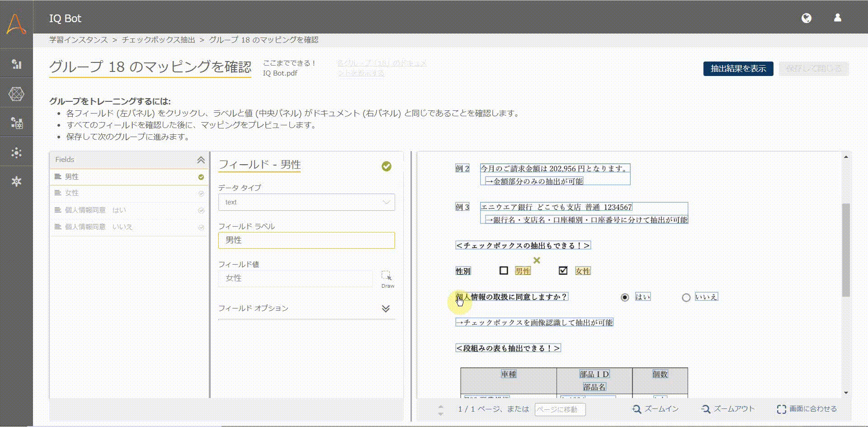
Task: Collapse the Fields panel with the chevron
Action: click(201, 159)
